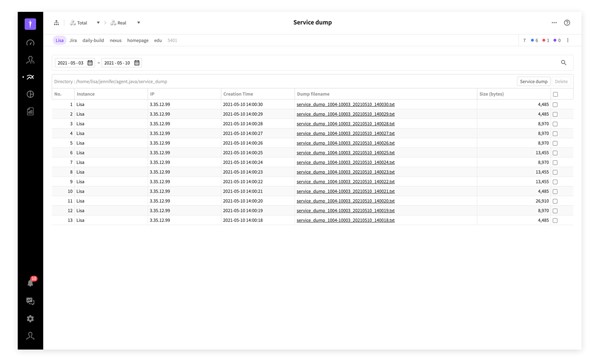Viewport: 600px width, 361px height.
Task: Check the box for row 5
Action: (x=555, y=143)
